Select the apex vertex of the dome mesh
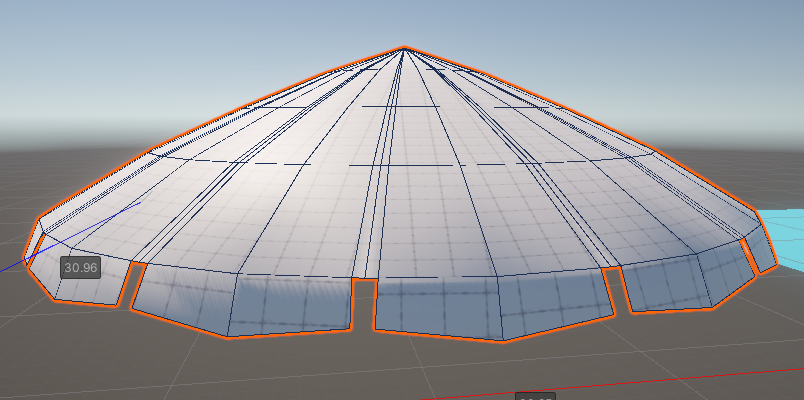The height and width of the screenshot is (400, 804). click(x=405, y=48)
